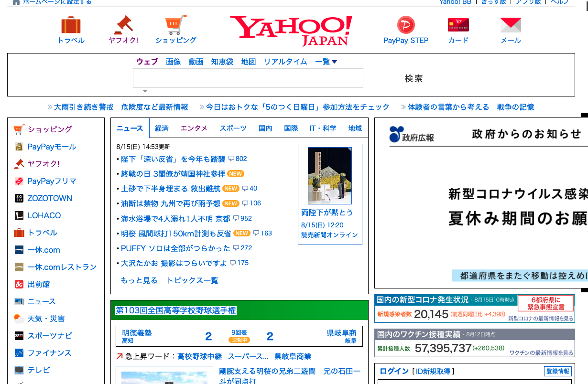This screenshot has height=384, width=588.
Task: Expand news list with もっと見る
Action: [139, 280]
